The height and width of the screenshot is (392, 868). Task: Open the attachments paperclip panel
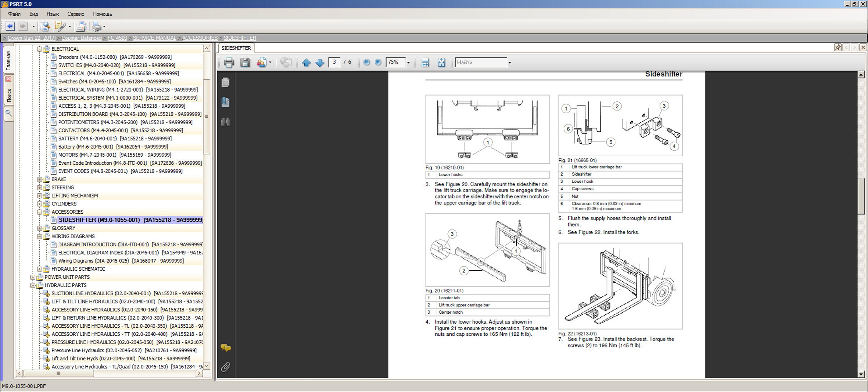click(226, 367)
